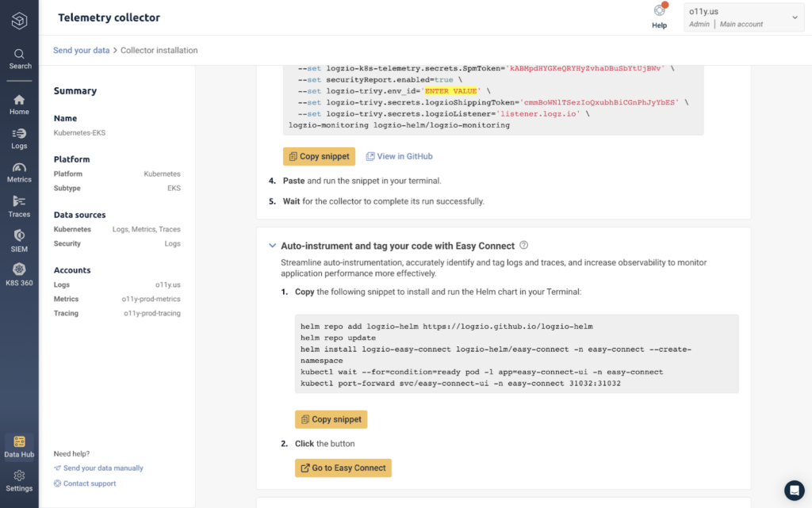The height and width of the screenshot is (508, 812).
Task: Copy the Easy Connect Helm snippet
Action: [331, 419]
